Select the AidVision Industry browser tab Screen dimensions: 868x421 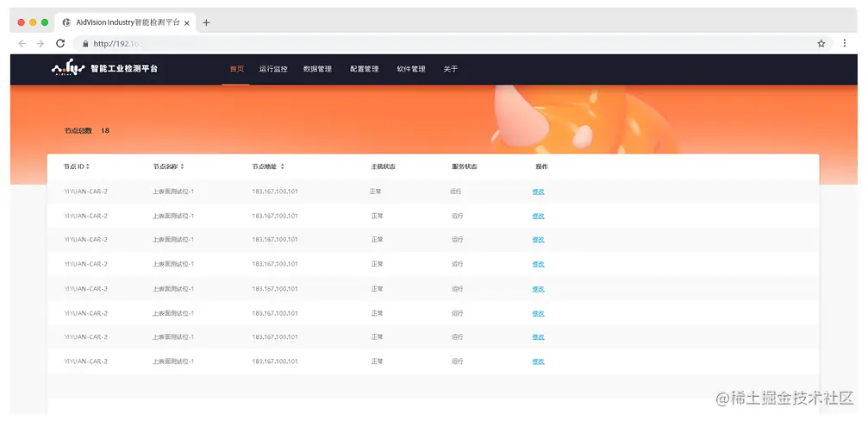(124, 22)
